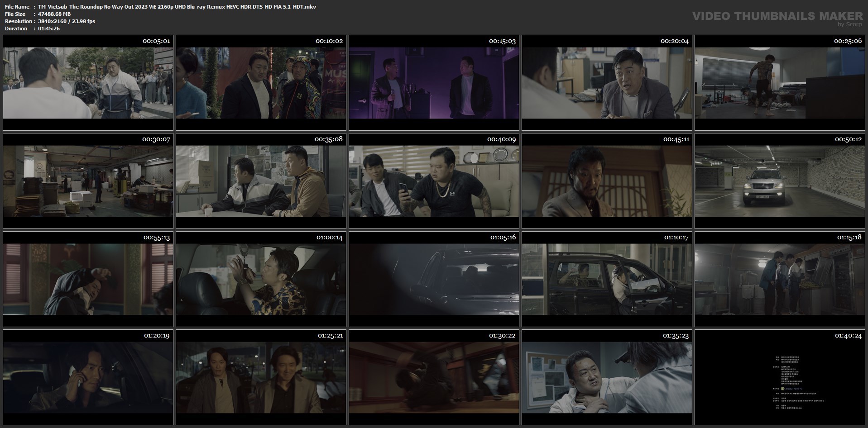868x428 pixels.
Task: Choose the handcuffs frame at 01:00:14
Action: [261, 279]
